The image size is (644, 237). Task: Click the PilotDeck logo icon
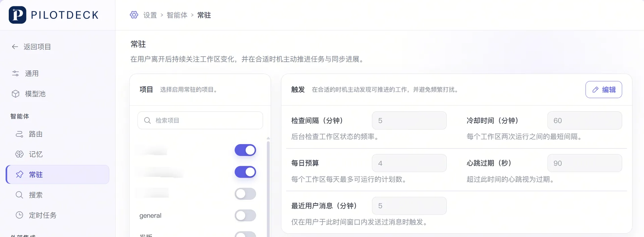(x=17, y=15)
